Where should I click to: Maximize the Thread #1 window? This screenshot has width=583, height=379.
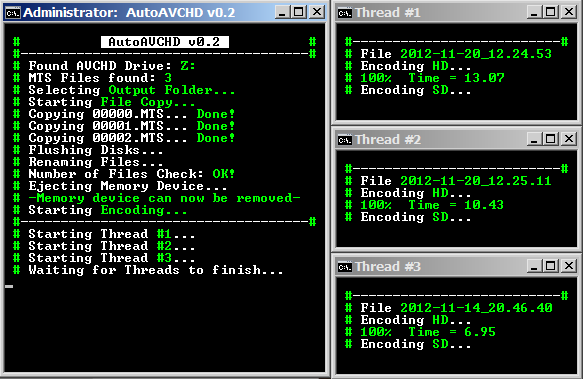click(551, 12)
